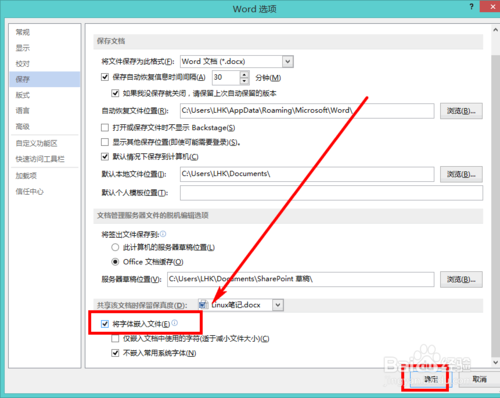Toggle show other save locations checkbox
Image resolution: width=500 pixels, height=398 pixels.
click(x=105, y=142)
